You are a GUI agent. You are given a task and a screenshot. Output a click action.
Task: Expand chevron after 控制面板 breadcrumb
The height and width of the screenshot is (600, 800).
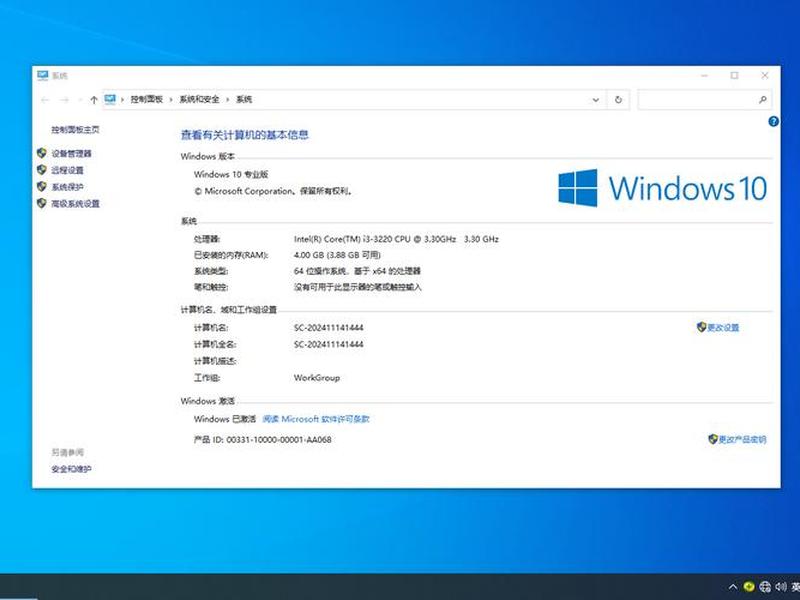pos(171,100)
